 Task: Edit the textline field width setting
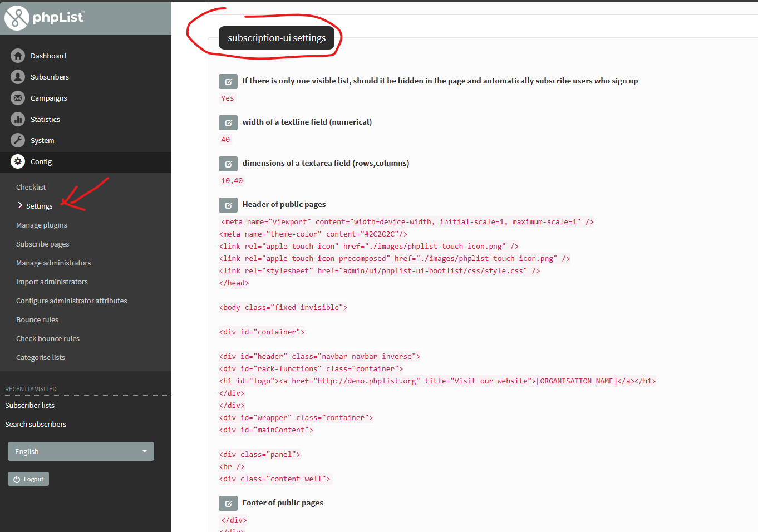point(228,122)
